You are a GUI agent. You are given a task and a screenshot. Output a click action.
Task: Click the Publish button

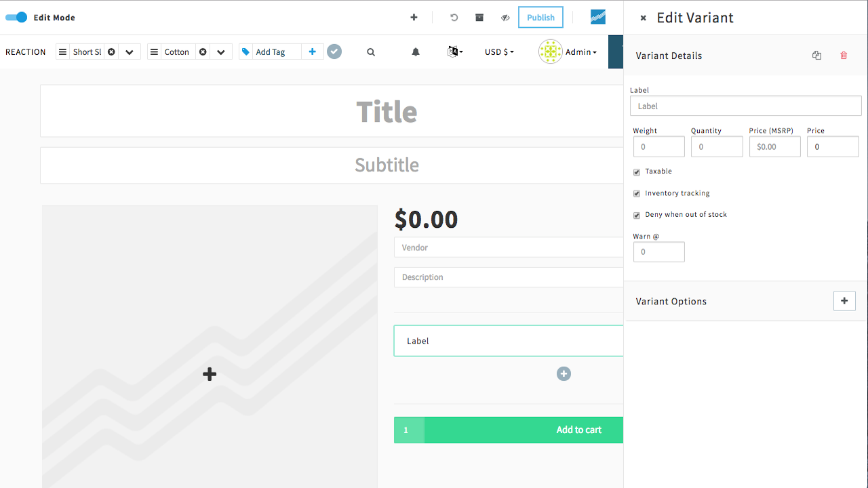tap(540, 18)
